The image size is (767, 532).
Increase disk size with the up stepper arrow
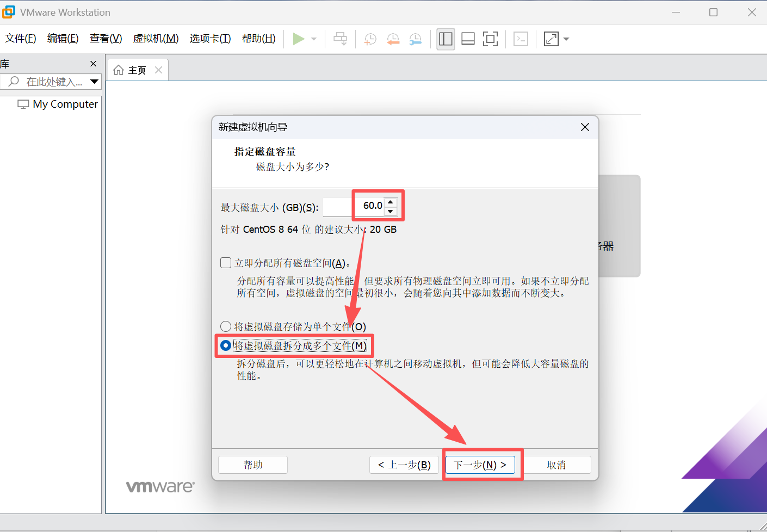pyautogui.click(x=391, y=202)
